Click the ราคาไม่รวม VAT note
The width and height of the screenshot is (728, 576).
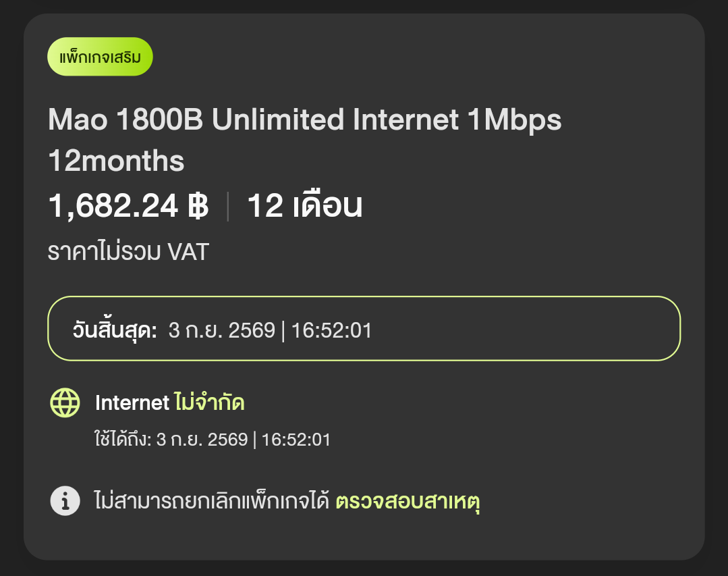[x=129, y=251]
